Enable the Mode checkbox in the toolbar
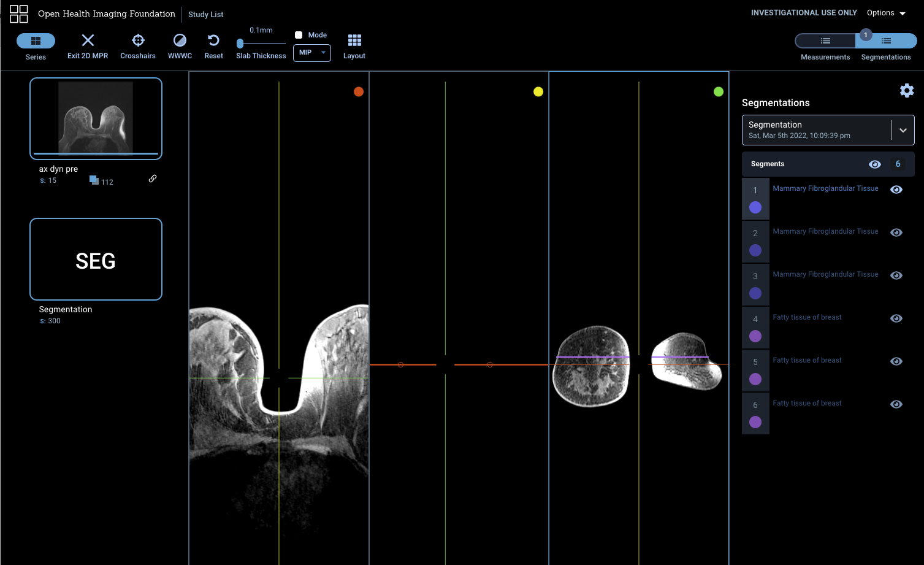Screen dimensions: 924x565 [298, 34]
